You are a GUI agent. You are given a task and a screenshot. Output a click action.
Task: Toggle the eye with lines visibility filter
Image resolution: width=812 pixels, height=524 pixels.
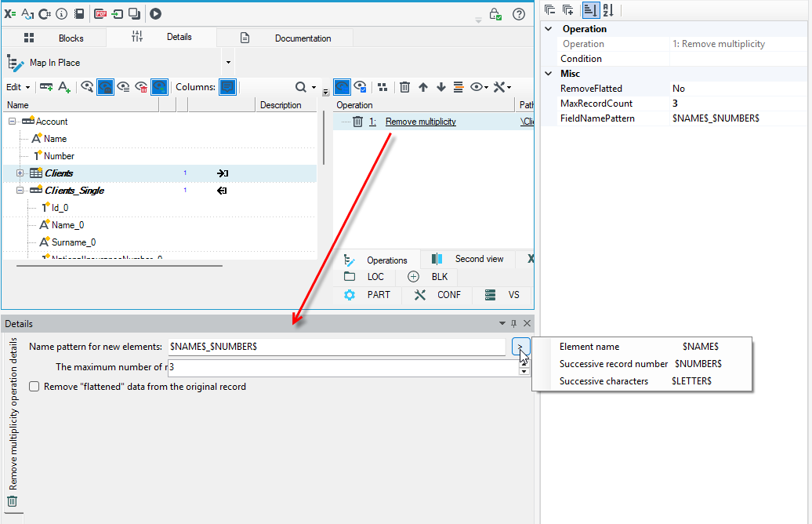coord(123,87)
